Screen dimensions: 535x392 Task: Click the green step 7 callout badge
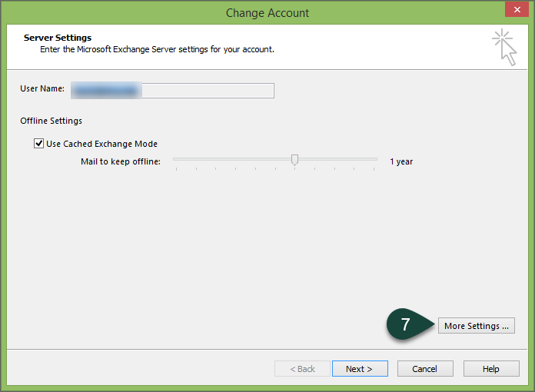[406, 326]
